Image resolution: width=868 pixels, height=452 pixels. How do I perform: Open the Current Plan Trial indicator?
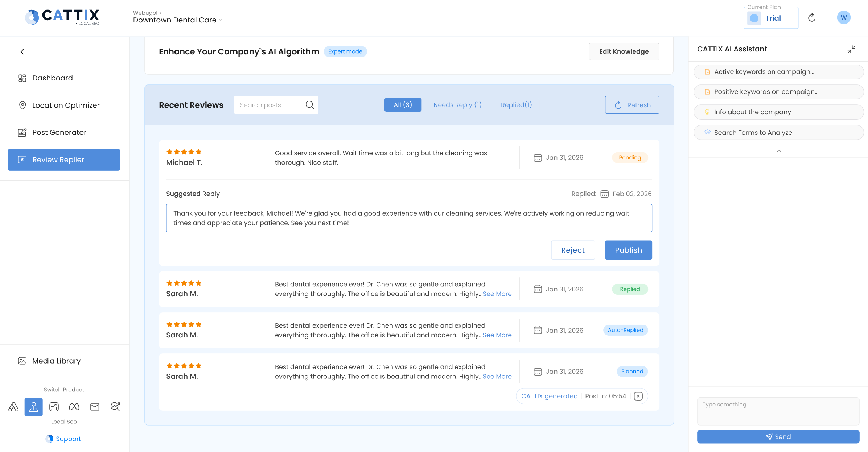tap(771, 17)
